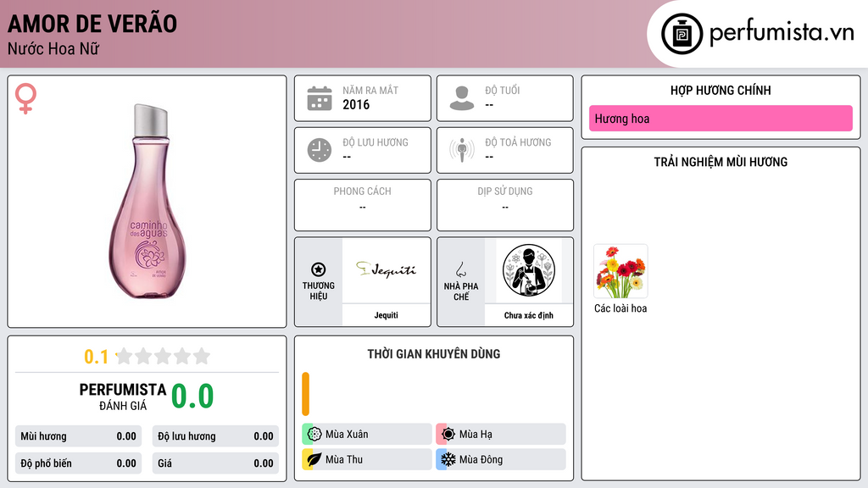Click the last rating star

coord(202,356)
